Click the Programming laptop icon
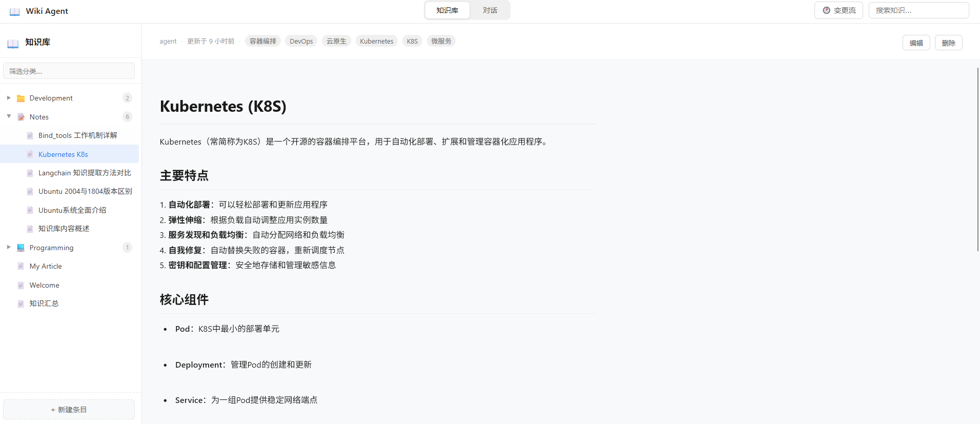Image resolution: width=980 pixels, height=424 pixels. click(21, 248)
